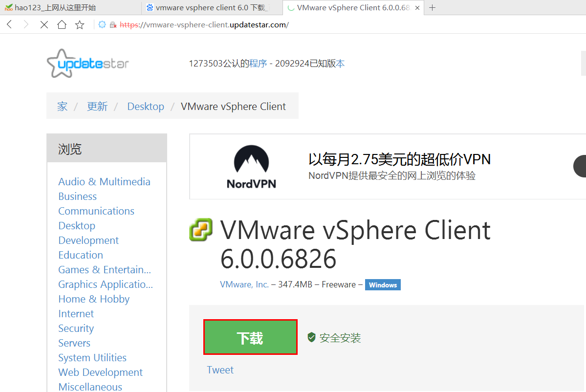Open a new browser tab with plus button
This screenshot has width=586, height=392.
[432, 8]
